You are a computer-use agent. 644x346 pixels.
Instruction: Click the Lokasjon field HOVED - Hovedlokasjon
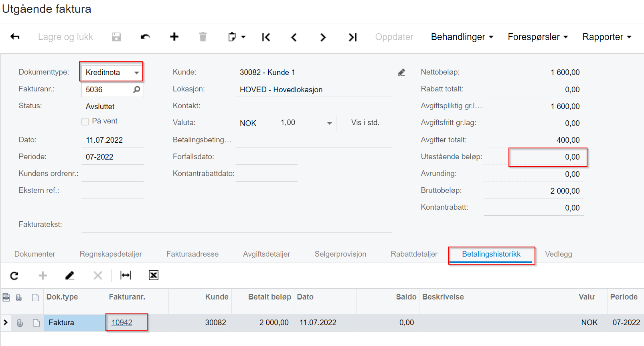point(314,89)
